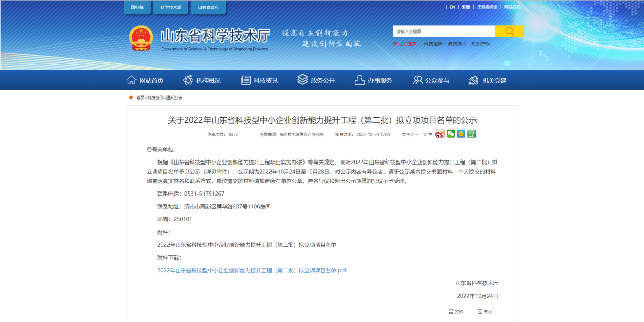
Task: Click the yellow search magnifier button
Action: point(509,31)
